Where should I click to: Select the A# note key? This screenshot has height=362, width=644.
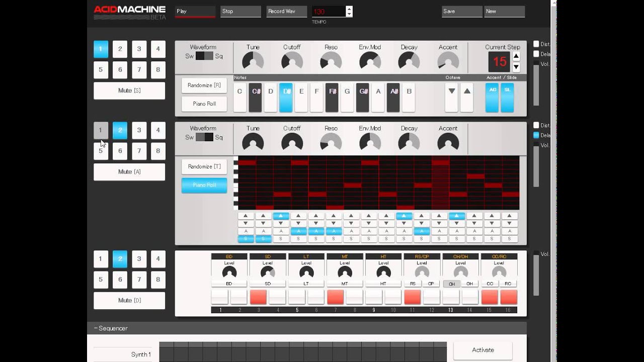pos(393,97)
